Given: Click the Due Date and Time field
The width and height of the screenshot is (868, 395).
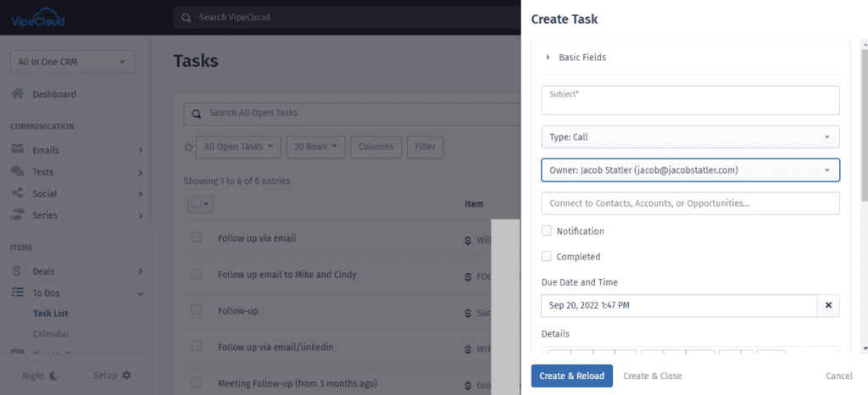Looking at the screenshot, I should click(x=679, y=305).
